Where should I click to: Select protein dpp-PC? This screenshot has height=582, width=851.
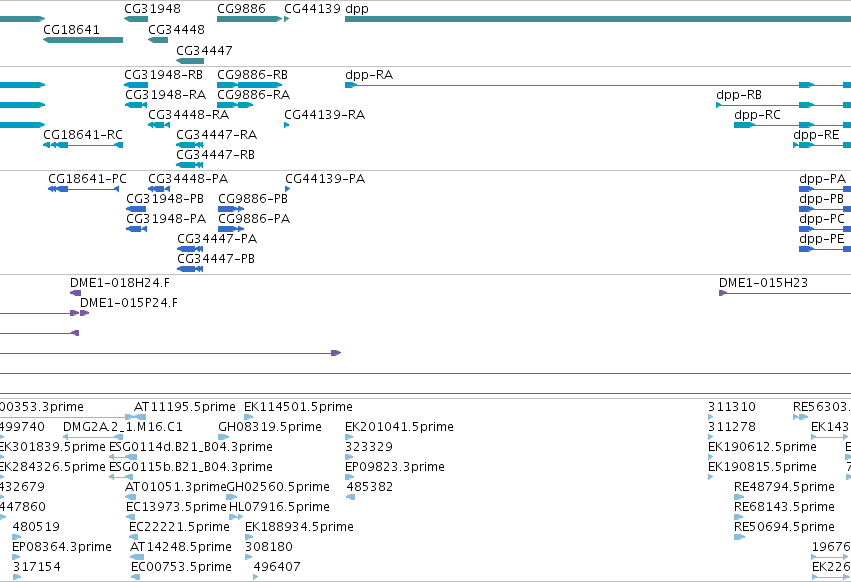coord(822,219)
